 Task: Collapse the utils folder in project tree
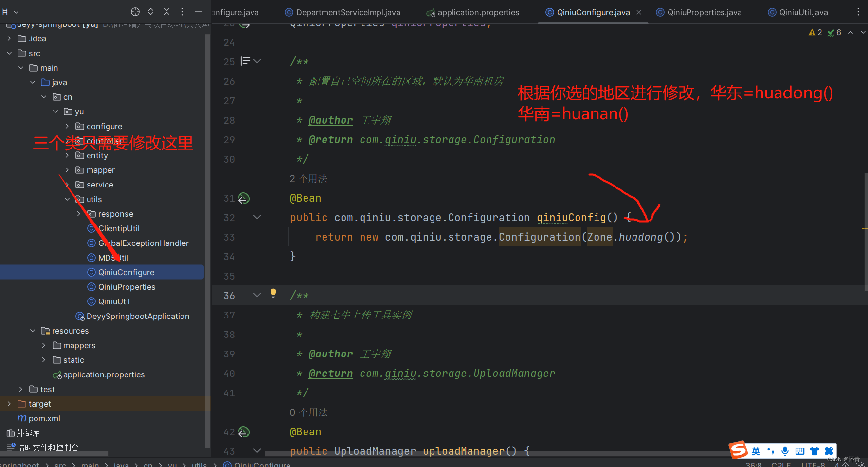(x=67, y=199)
